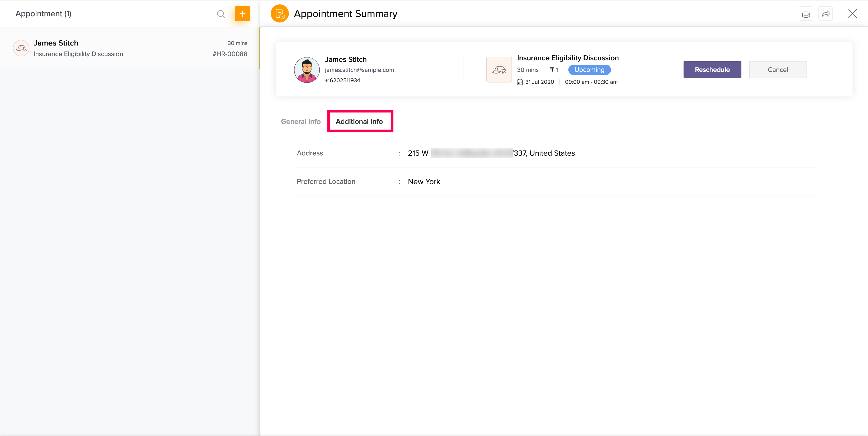Click the Reschedule button
The image size is (868, 436).
pyautogui.click(x=712, y=70)
